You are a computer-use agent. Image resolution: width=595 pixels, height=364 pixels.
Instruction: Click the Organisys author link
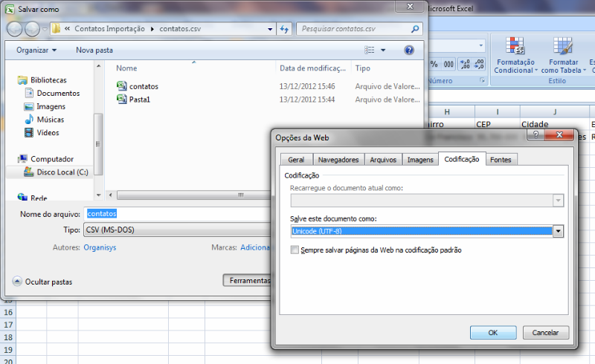(x=100, y=247)
